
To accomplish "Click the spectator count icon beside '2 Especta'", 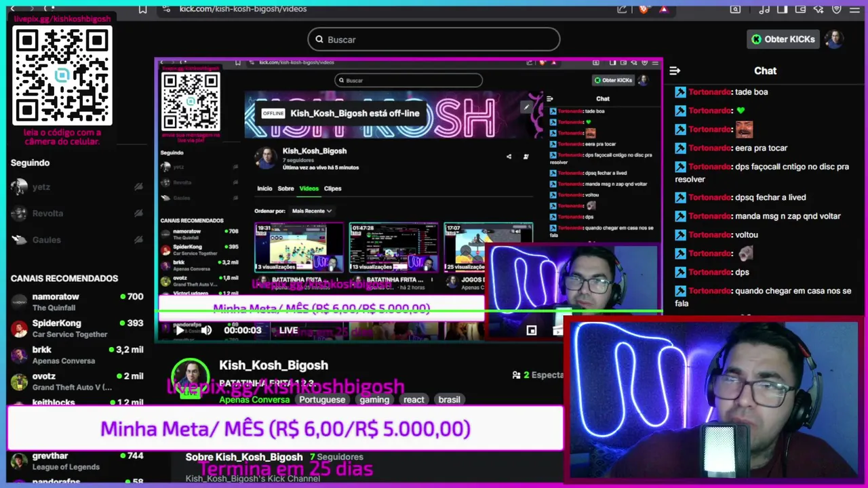I will click(x=517, y=375).
